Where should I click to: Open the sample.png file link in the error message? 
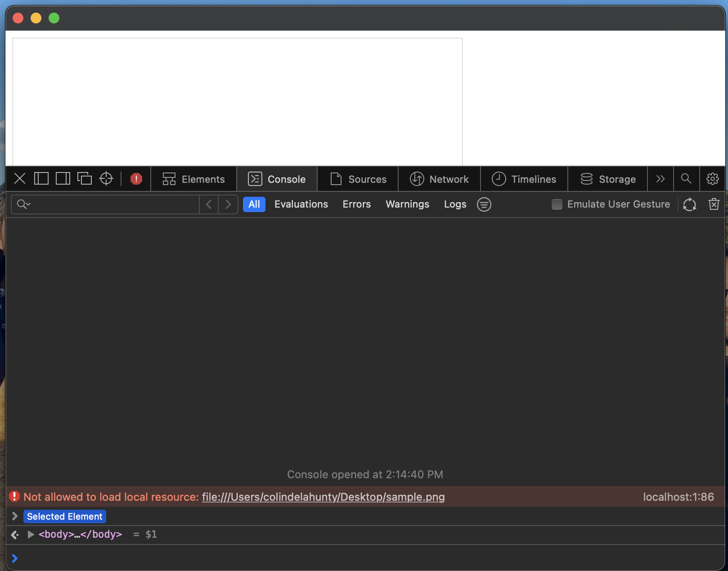pyautogui.click(x=323, y=497)
